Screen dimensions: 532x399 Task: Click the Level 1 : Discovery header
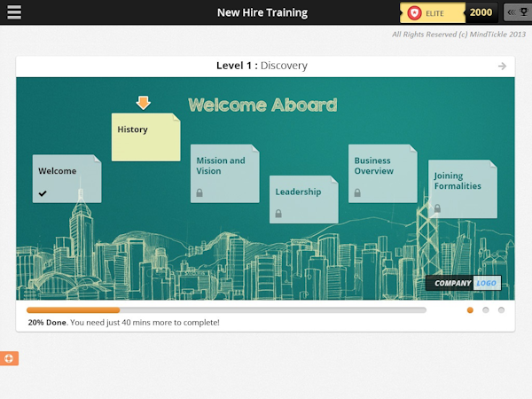262,66
